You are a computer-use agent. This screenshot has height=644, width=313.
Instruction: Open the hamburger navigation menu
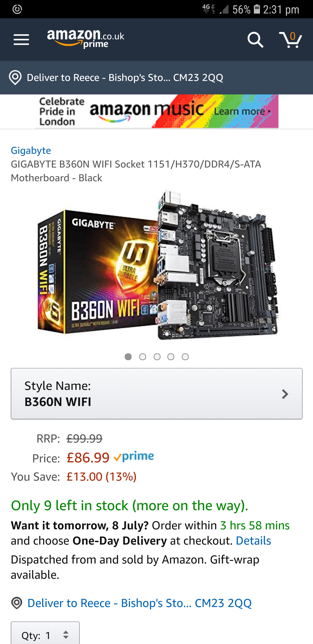21,40
